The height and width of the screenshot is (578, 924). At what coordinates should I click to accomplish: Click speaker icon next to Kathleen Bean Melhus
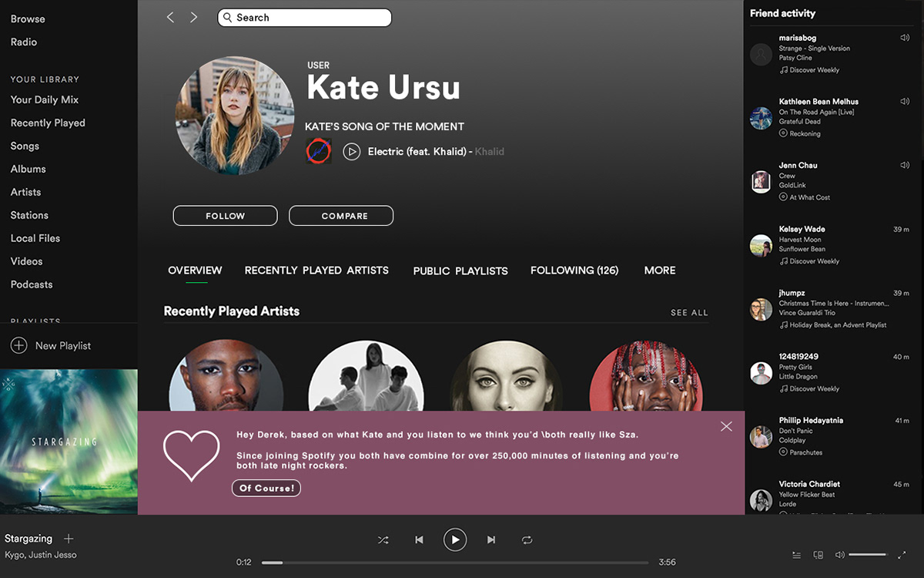(x=905, y=101)
